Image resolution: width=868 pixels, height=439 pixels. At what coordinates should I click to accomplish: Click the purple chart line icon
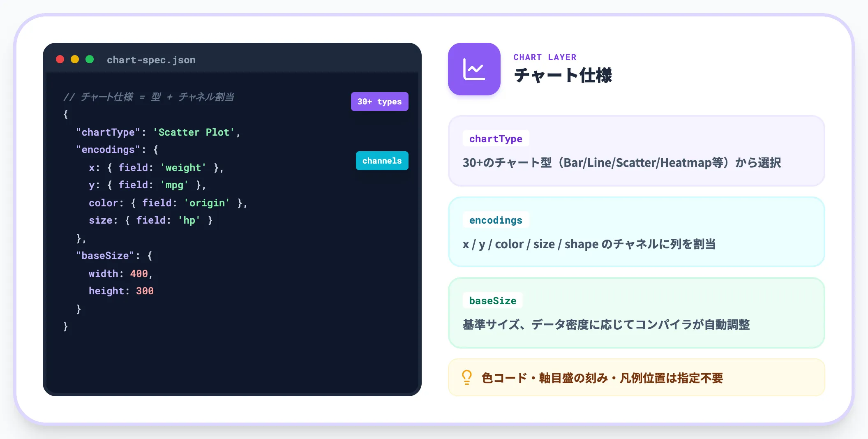coord(474,69)
